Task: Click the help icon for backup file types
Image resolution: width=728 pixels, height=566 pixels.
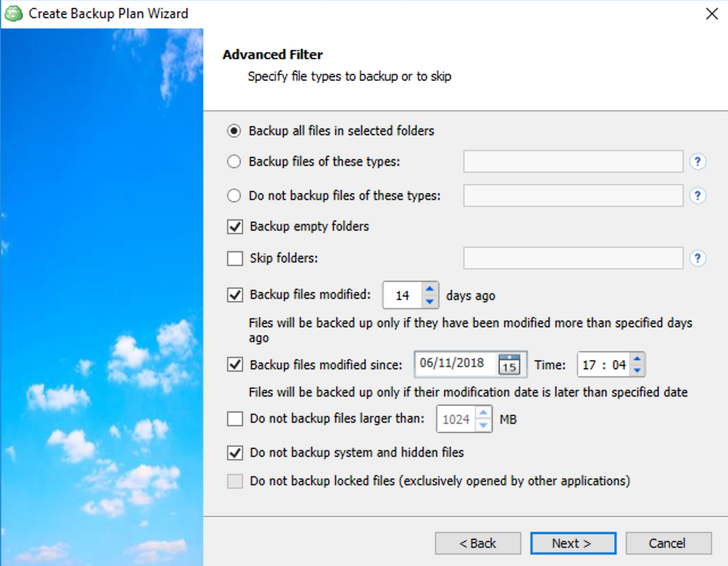Action: (698, 162)
